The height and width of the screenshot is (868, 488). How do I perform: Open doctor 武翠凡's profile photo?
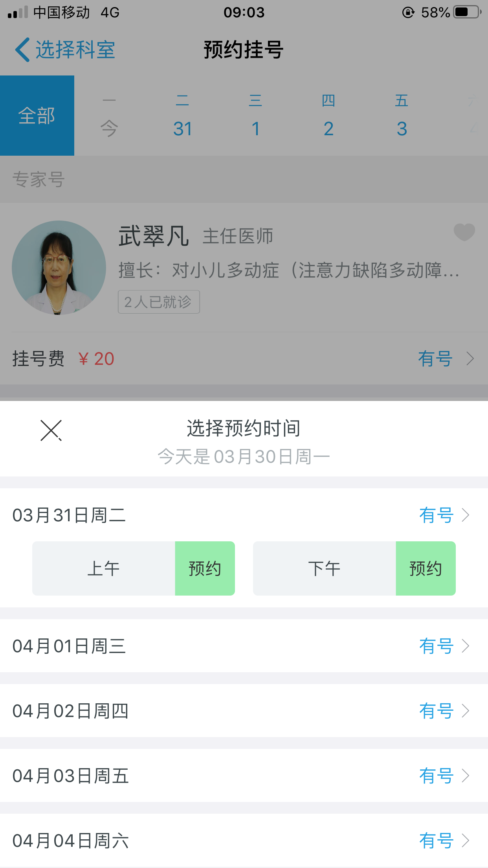tap(59, 268)
